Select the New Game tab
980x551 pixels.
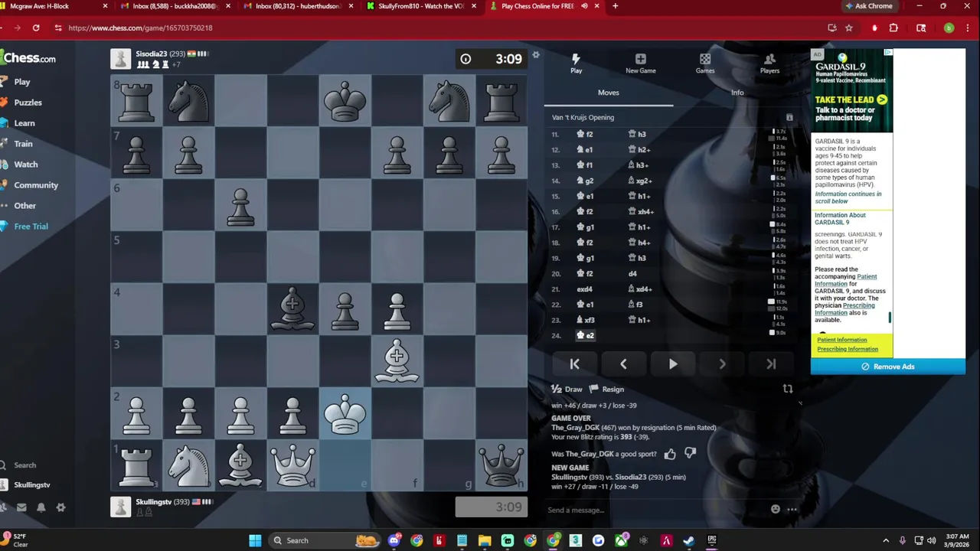pos(640,64)
